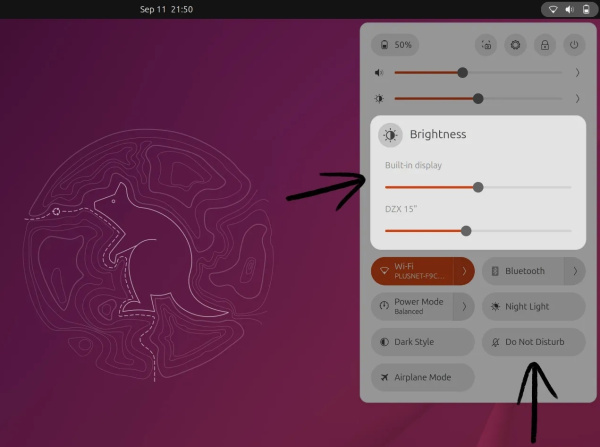Turn on Airplane Mode
This screenshot has height=447, width=600.
tap(423, 377)
